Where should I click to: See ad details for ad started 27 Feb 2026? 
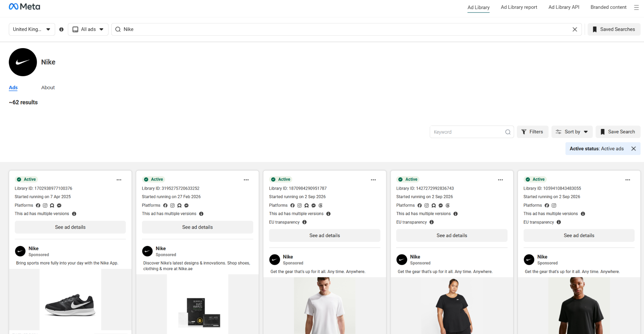point(197,227)
